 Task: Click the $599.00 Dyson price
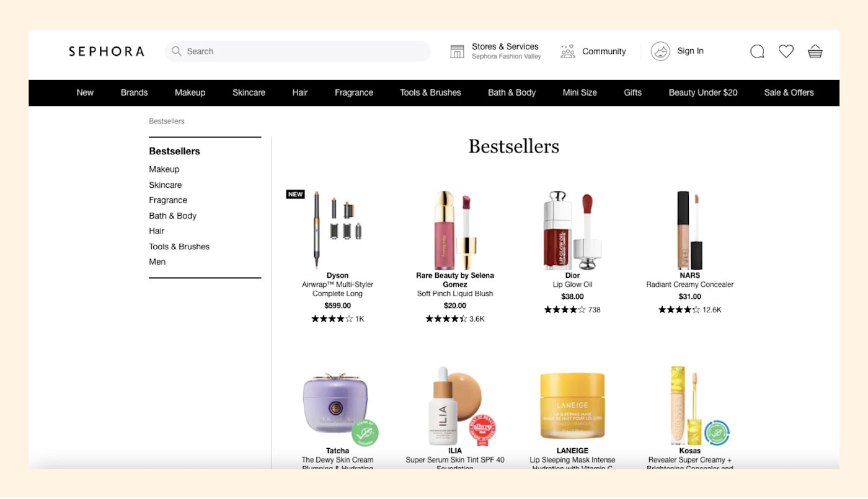337,306
